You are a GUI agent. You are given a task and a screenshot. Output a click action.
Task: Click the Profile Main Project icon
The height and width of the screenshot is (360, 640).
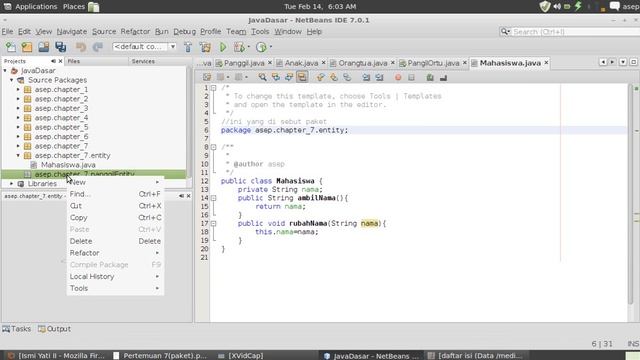261,47
